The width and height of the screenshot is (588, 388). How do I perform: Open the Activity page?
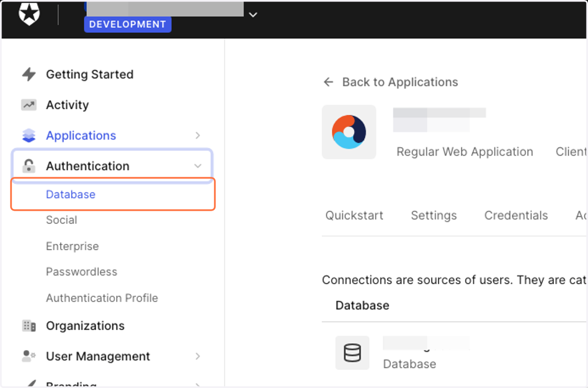coord(67,105)
